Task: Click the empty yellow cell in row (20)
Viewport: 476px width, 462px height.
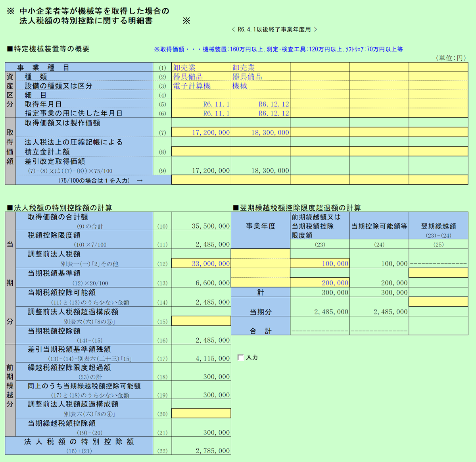Action: click(202, 413)
